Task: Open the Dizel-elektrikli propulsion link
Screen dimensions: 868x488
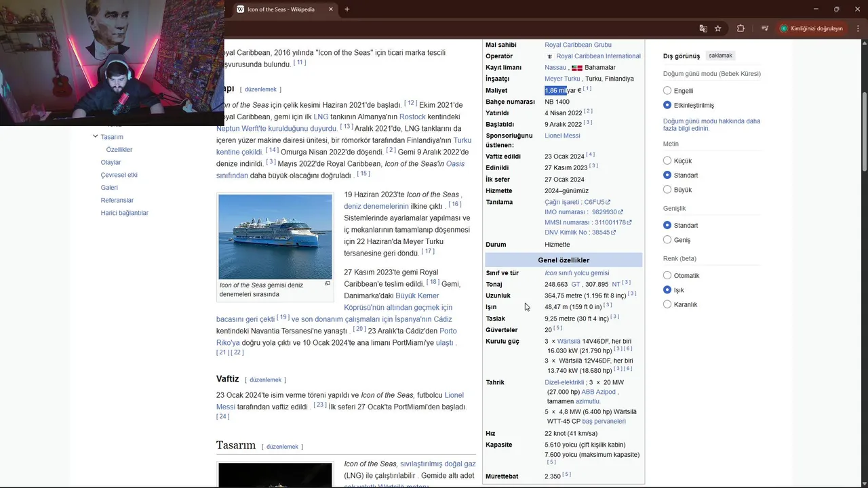Action: (564, 382)
